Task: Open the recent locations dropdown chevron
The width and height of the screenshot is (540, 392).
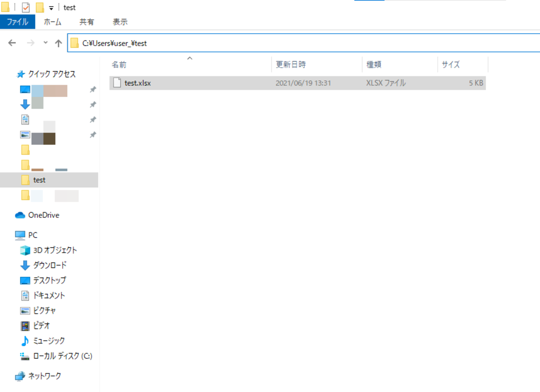Action: (x=46, y=43)
